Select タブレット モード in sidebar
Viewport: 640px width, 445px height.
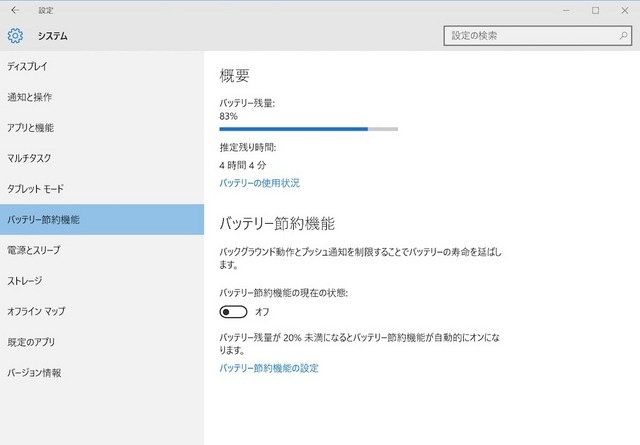102,189
